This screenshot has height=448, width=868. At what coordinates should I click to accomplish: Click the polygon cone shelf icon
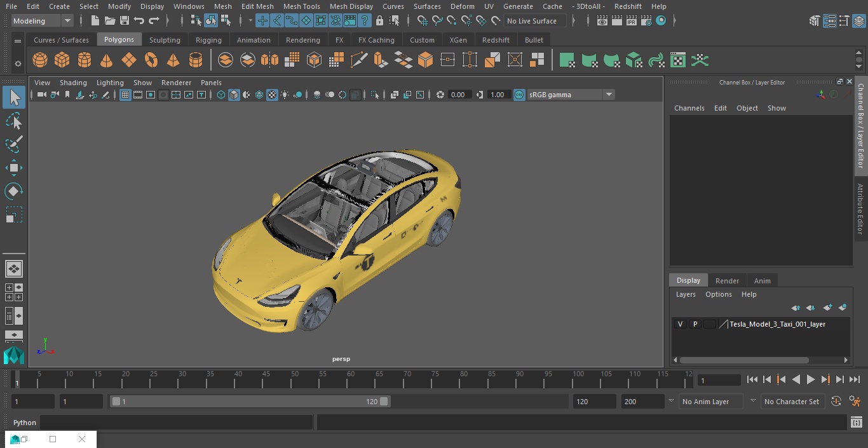point(107,60)
